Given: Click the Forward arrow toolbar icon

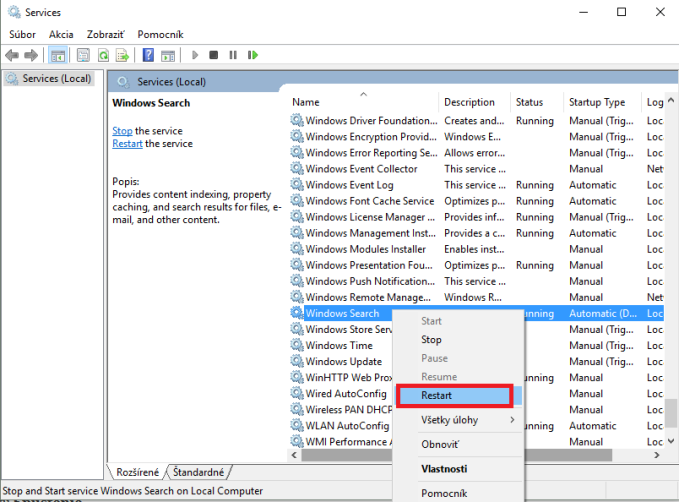Looking at the screenshot, I should (x=31, y=55).
